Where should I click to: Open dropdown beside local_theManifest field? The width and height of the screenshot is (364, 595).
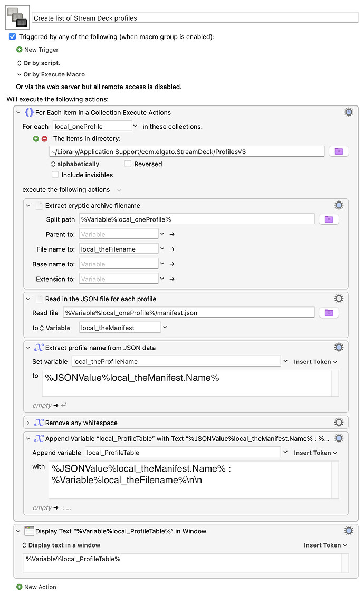(x=165, y=327)
